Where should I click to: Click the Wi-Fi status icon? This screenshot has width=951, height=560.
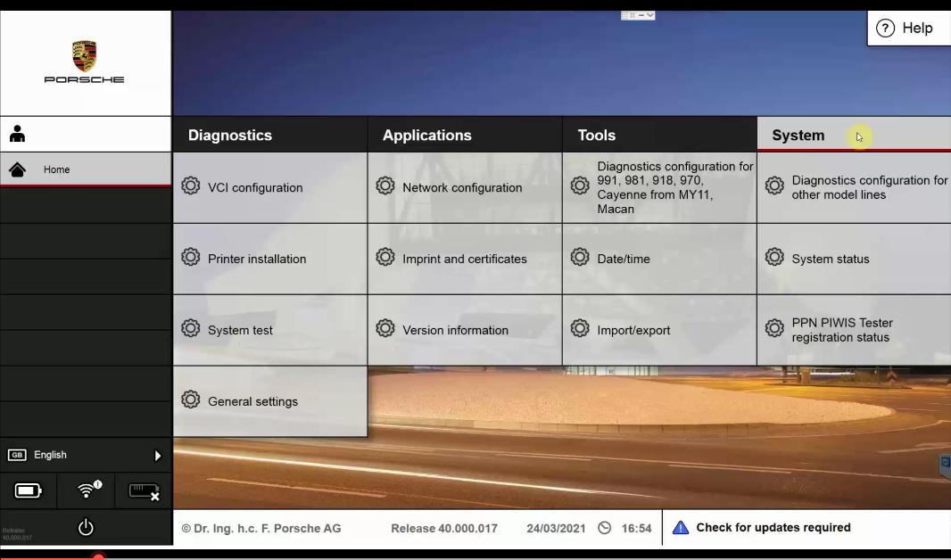pos(87,490)
